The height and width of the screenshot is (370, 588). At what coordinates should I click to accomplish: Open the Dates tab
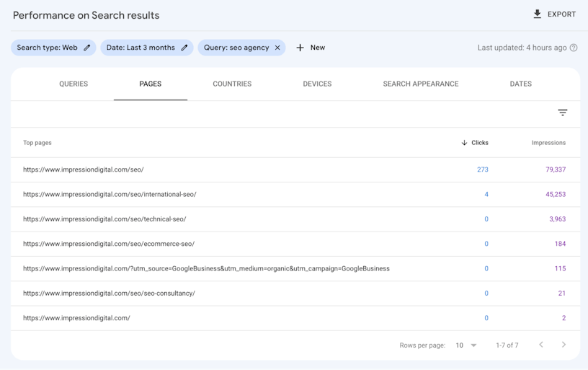(x=520, y=84)
